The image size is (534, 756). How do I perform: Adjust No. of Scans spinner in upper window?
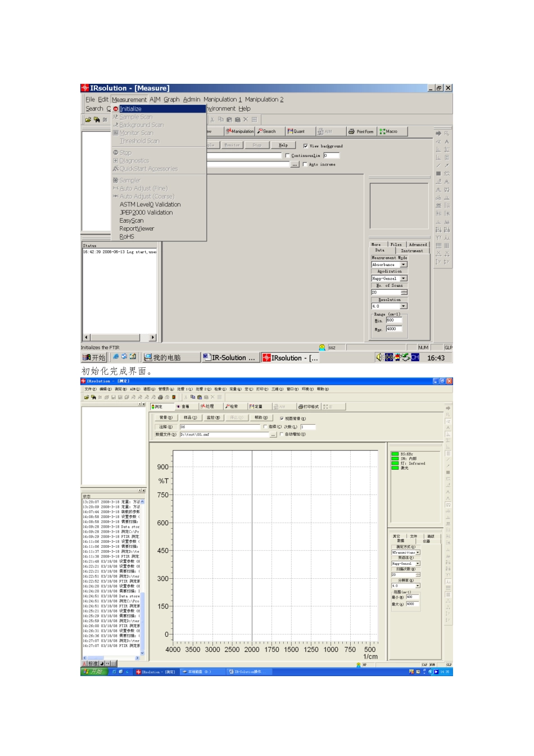coord(404,292)
